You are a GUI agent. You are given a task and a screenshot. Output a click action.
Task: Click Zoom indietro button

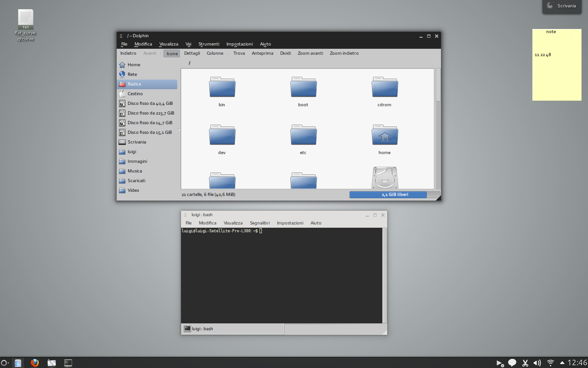tap(344, 53)
